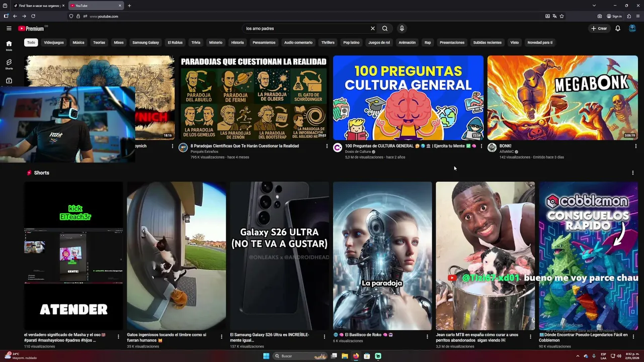Go back in the browser

15,16
